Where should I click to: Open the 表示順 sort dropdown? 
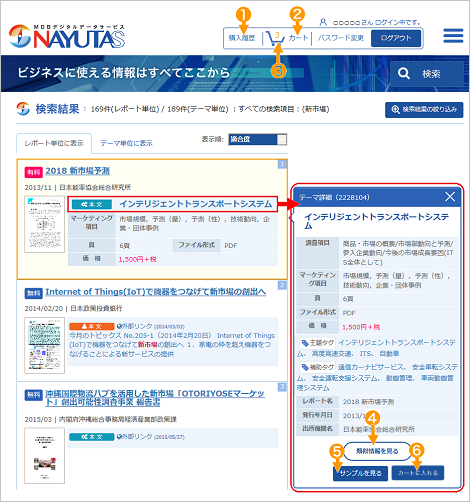(258, 139)
